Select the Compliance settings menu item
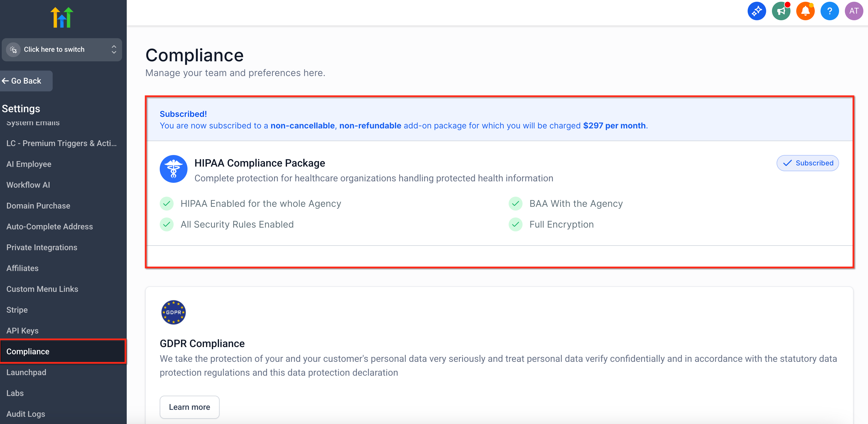The width and height of the screenshot is (868, 424). click(x=27, y=351)
